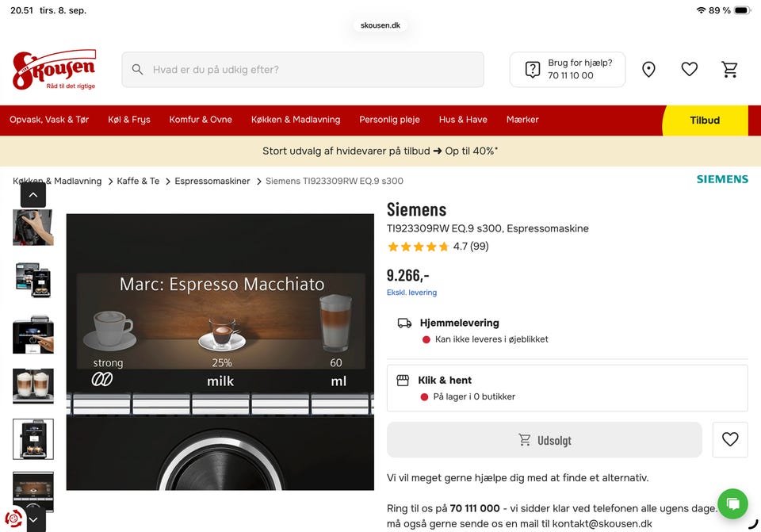Image resolution: width=761 pixels, height=532 pixels.
Task: Select thumbnail of hand on machine
Action: click(33, 228)
